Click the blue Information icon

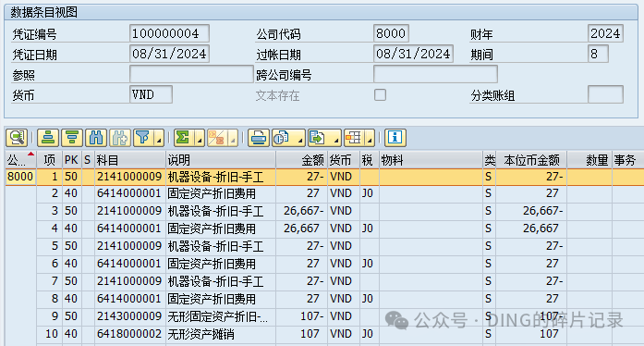pyautogui.click(x=395, y=138)
